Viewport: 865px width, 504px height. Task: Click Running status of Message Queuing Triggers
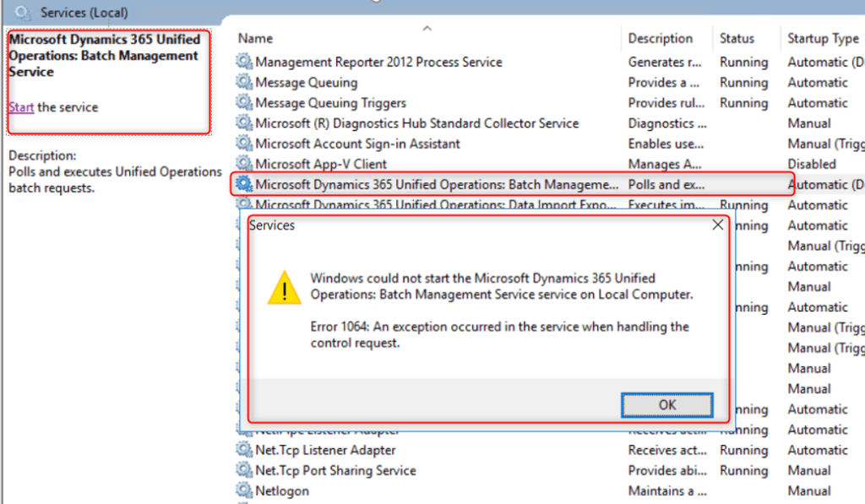point(743,103)
